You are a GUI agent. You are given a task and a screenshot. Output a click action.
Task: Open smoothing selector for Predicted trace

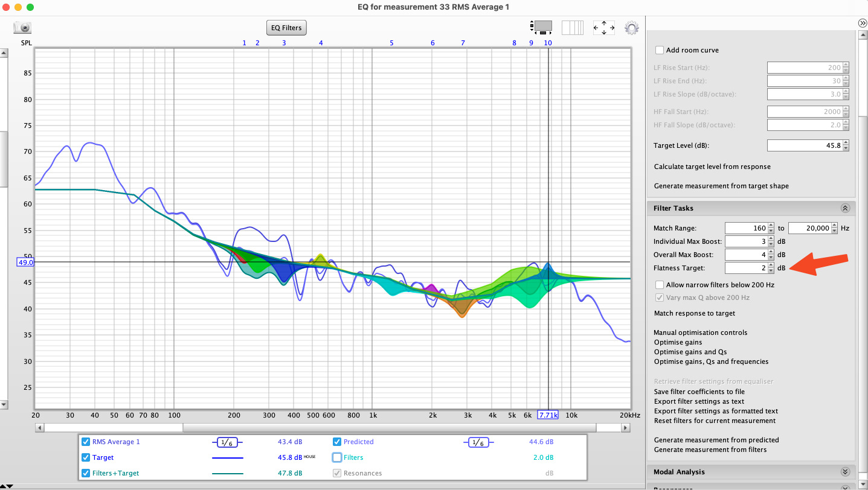[478, 442]
